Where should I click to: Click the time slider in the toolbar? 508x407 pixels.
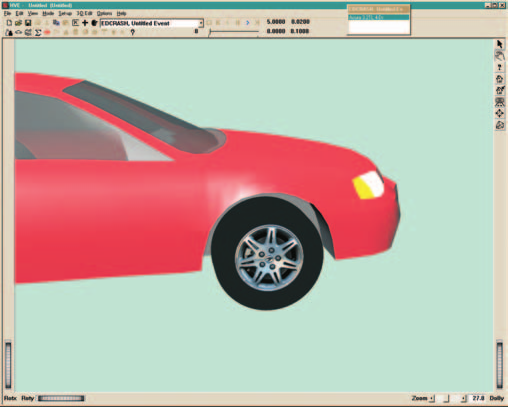tap(233, 32)
